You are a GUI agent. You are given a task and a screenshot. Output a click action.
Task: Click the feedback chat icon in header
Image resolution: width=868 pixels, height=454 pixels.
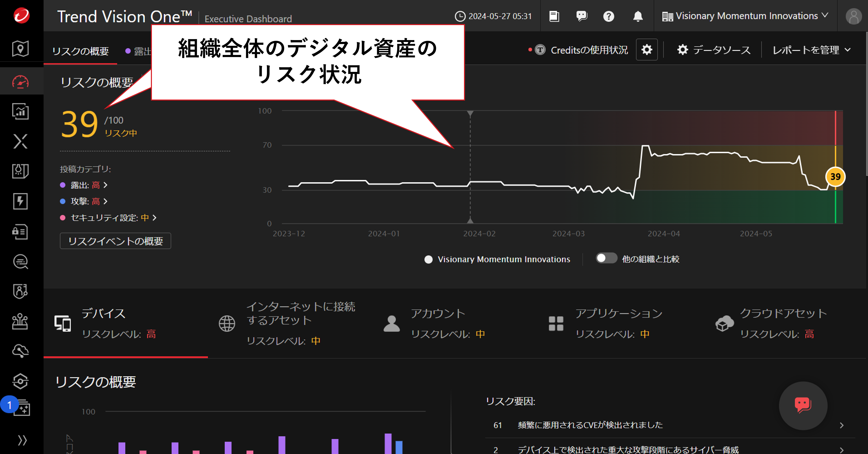point(582,16)
